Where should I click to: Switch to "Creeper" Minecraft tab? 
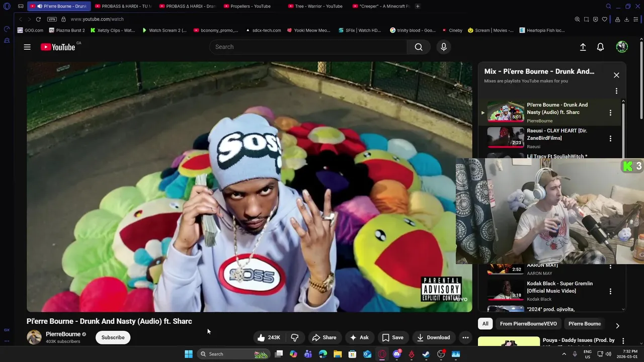[x=381, y=6]
